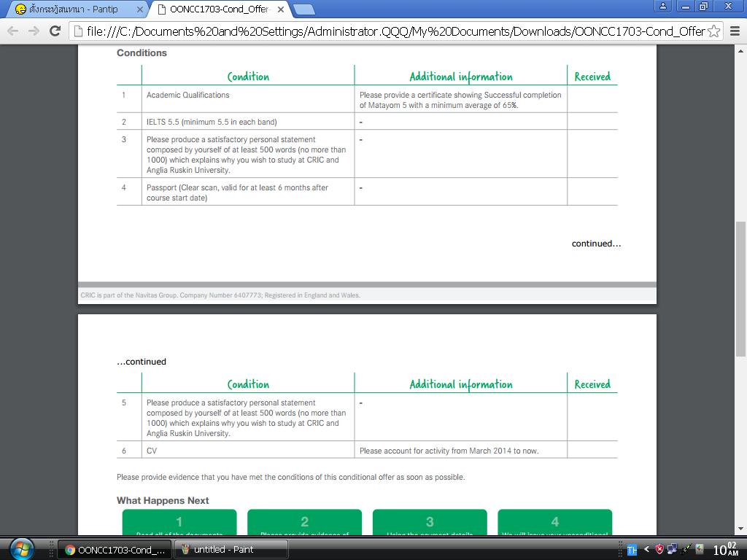The width and height of the screenshot is (747, 560).
Task: Click the TH language indicator
Action: 632,550
